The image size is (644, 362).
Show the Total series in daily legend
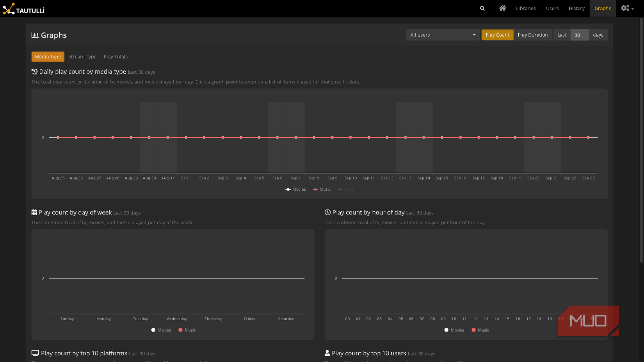click(x=346, y=189)
